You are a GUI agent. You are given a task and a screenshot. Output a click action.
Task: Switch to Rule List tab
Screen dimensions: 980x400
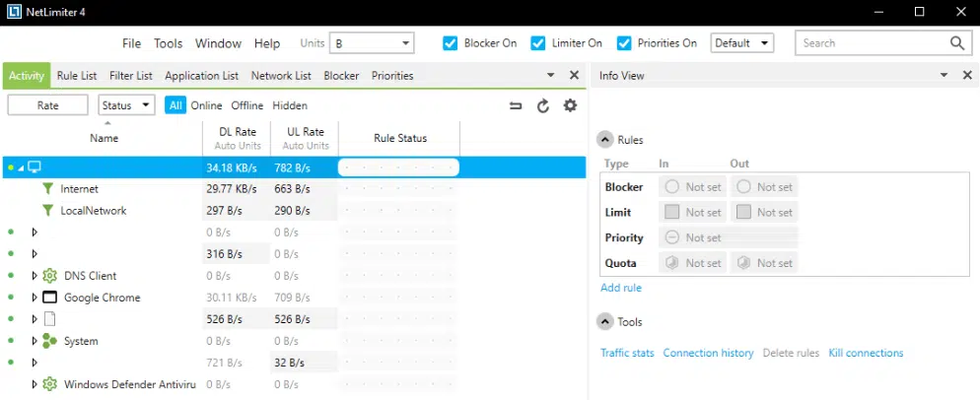point(77,76)
